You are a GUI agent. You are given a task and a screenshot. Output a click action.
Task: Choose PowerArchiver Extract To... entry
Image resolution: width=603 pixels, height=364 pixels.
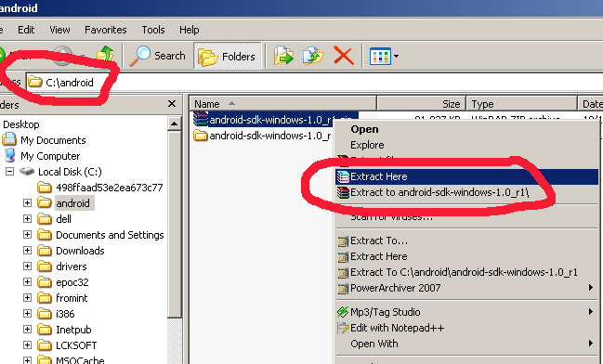(x=466, y=240)
